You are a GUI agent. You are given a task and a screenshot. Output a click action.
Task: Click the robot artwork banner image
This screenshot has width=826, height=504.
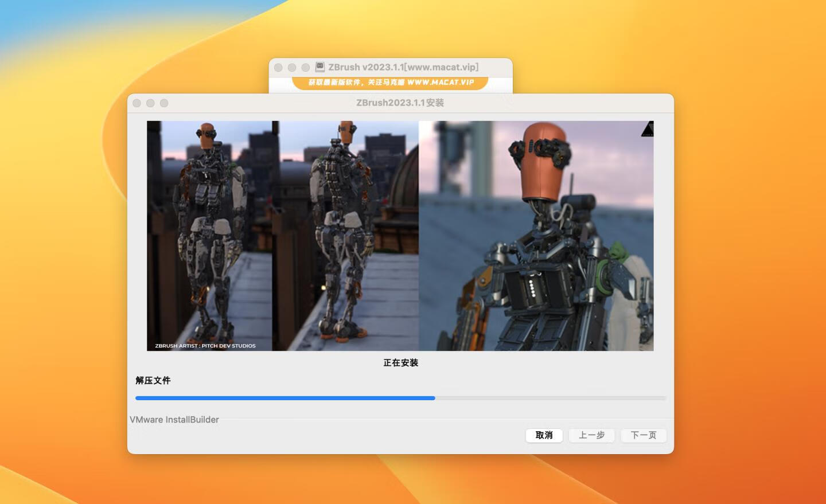pos(400,236)
